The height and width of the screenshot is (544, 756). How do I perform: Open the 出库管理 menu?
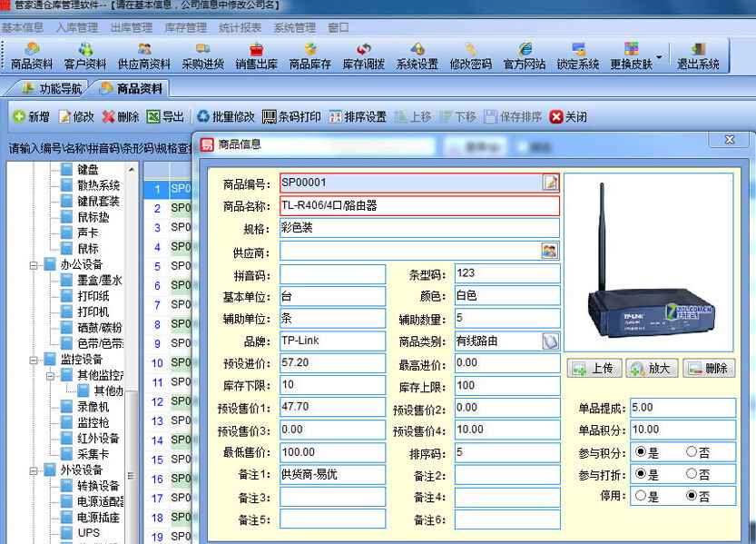(x=131, y=28)
